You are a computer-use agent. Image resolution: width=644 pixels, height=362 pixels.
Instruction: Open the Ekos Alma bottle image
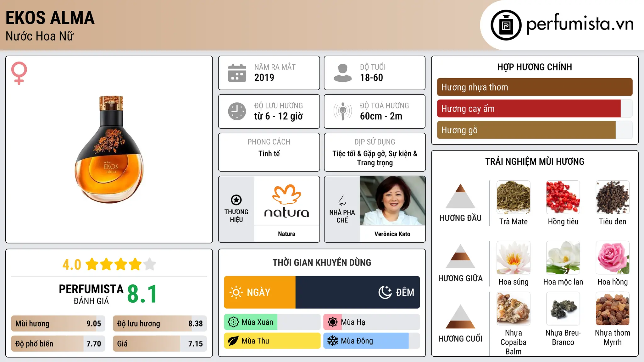coord(109,150)
